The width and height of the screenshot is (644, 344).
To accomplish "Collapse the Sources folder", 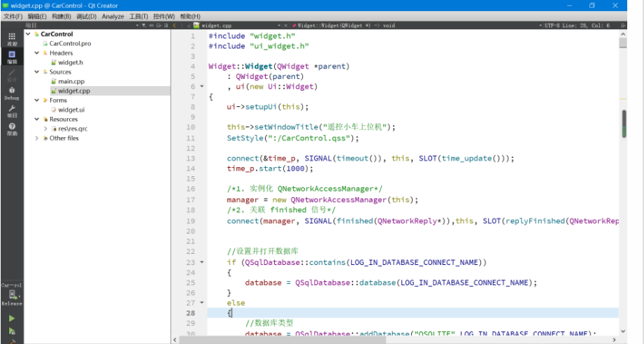I will [36, 72].
